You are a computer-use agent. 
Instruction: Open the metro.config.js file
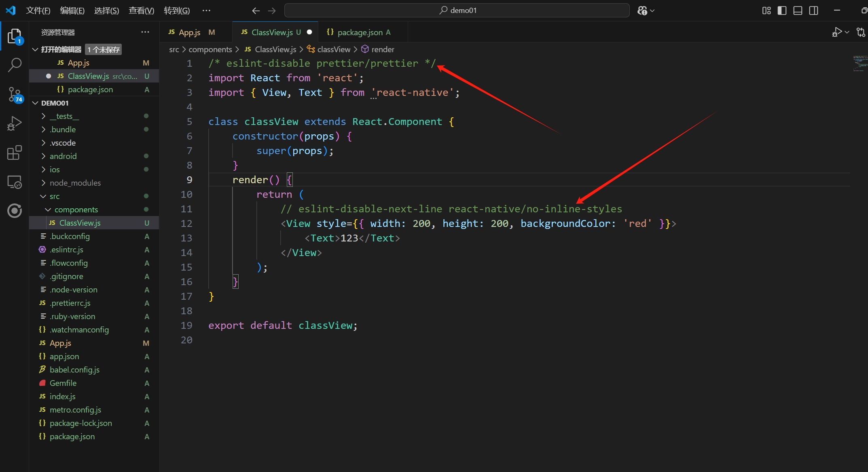94,410
